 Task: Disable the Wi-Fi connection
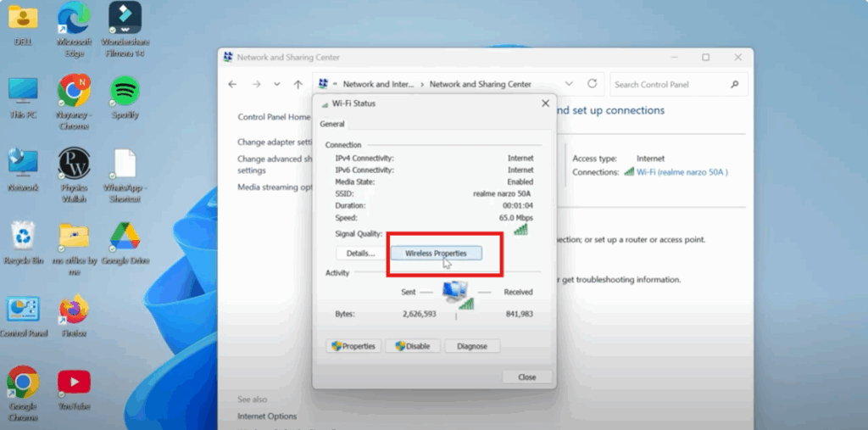coord(412,346)
